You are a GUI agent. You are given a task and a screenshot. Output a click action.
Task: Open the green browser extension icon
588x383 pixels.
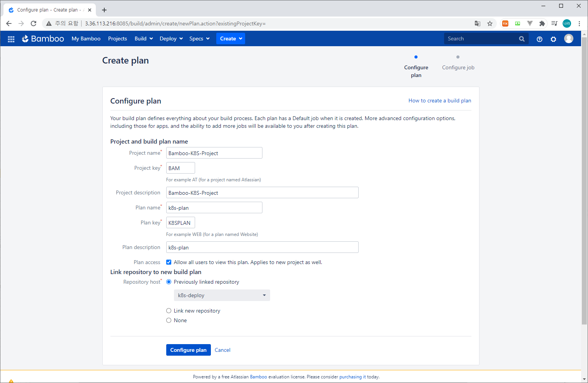[x=518, y=23]
